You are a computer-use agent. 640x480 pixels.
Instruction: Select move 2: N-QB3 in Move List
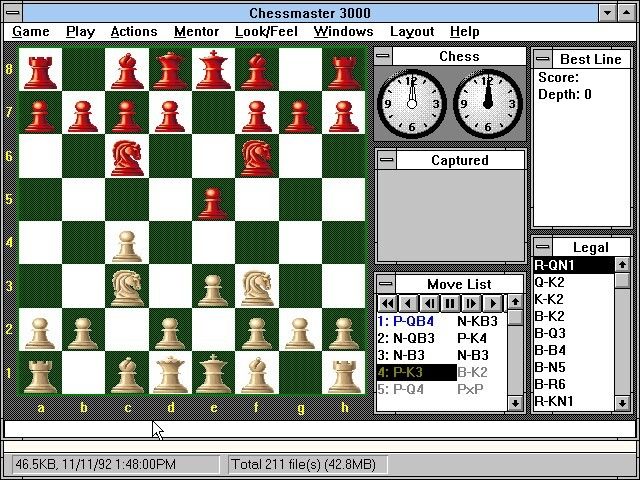click(x=408, y=338)
